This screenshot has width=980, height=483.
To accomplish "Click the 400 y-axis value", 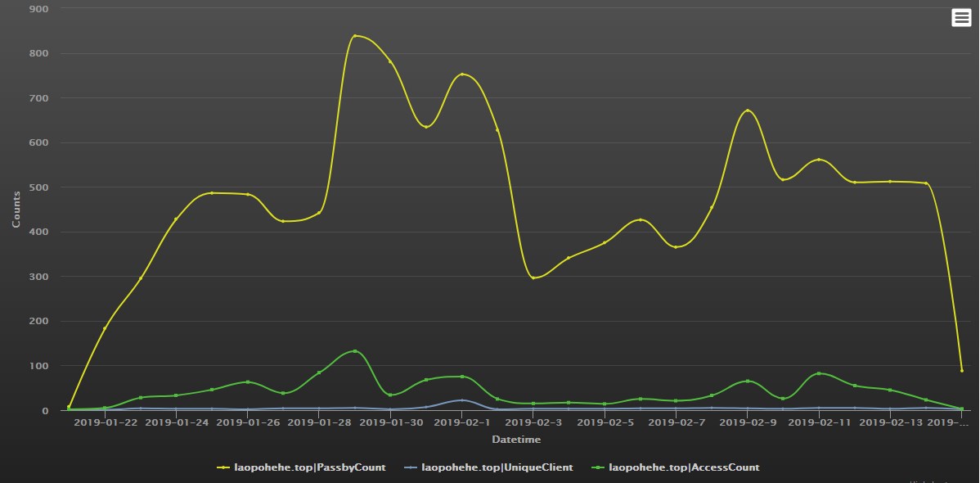I will click(x=39, y=232).
